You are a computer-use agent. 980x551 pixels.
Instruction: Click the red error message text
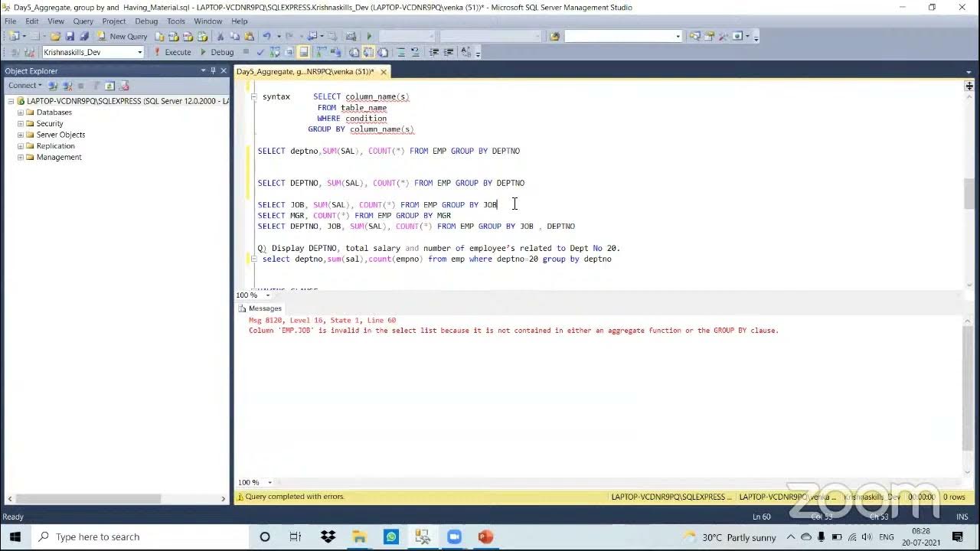click(513, 331)
